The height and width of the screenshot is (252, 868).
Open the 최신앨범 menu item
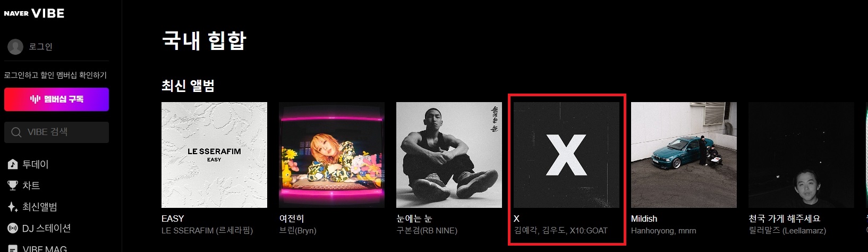tap(39, 207)
